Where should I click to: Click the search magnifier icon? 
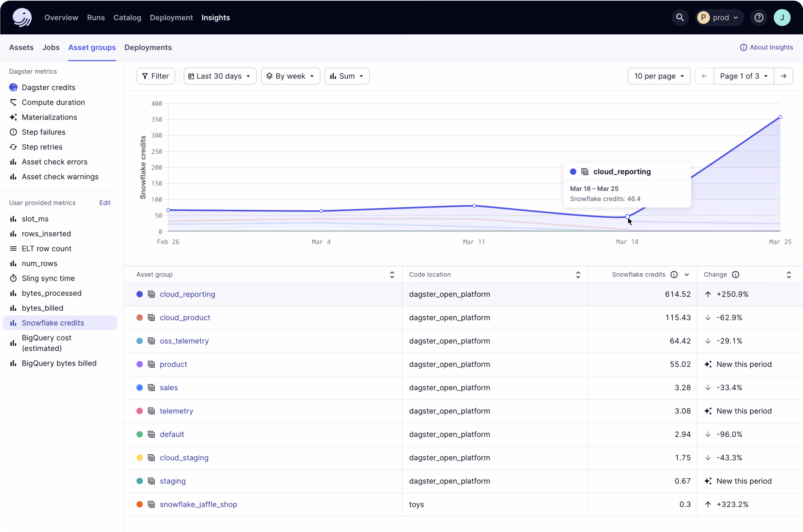click(680, 17)
